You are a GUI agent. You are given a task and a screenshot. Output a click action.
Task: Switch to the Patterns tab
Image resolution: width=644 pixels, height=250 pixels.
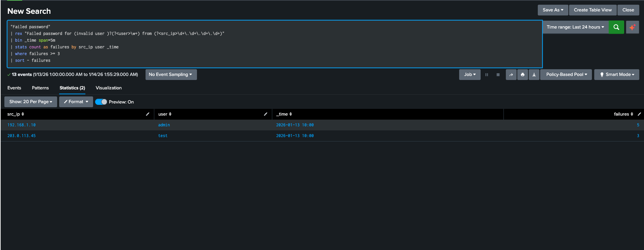[40, 88]
